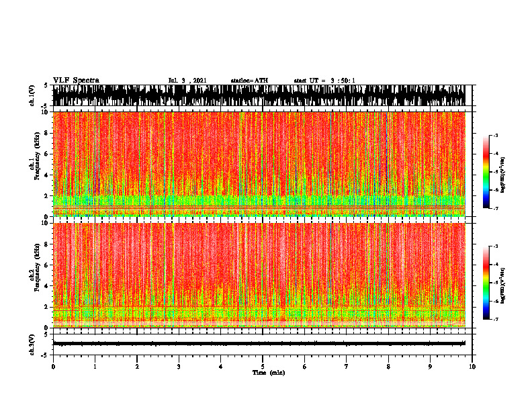Screen dimensions: 532x411
Task: Click the "4" kHz tick of ch.1 spectrogram
Action: (47, 175)
